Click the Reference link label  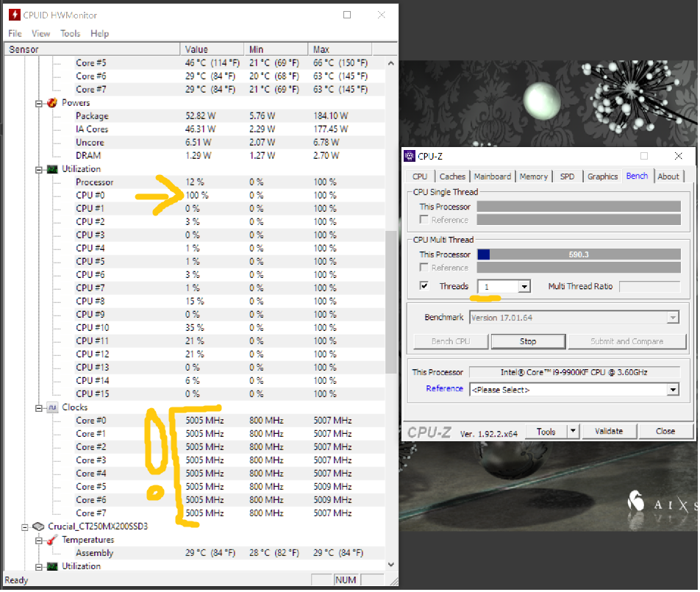click(x=444, y=389)
